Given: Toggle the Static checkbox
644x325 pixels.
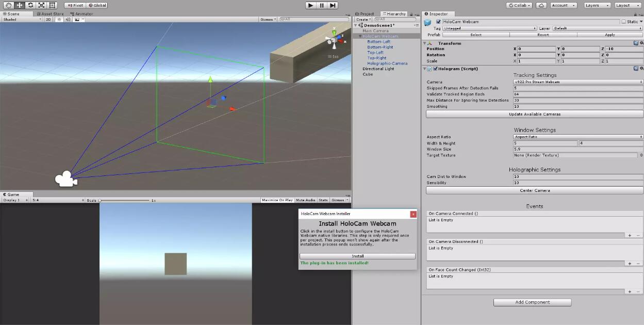Looking at the screenshot, I should [x=623, y=22].
